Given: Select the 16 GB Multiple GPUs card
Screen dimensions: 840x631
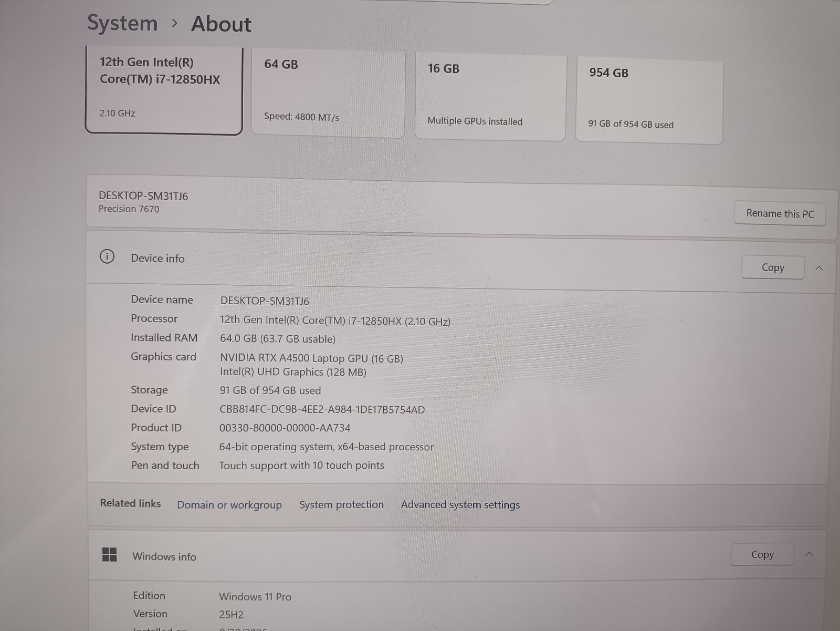Looking at the screenshot, I should [x=490, y=97].
